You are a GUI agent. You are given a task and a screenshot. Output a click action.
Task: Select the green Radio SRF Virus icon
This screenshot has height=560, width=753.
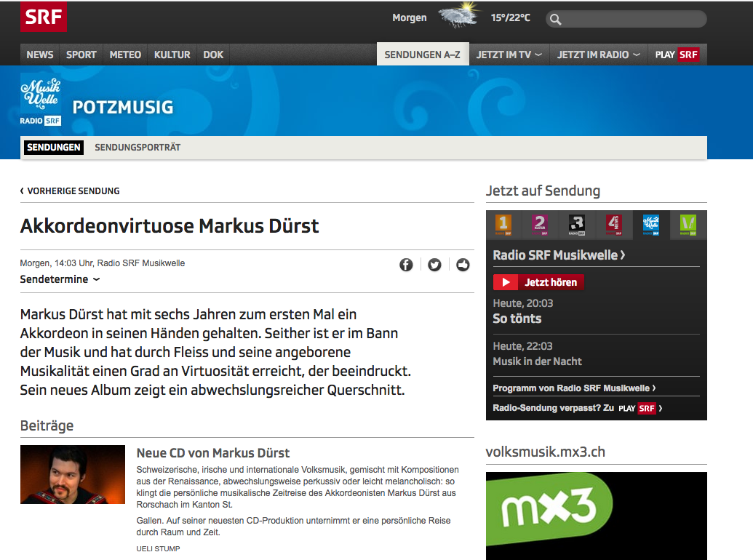tap(688, 225)
